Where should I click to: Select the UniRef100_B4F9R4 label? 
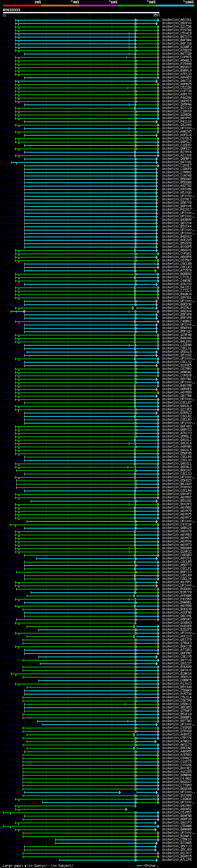tap(176, 40)
